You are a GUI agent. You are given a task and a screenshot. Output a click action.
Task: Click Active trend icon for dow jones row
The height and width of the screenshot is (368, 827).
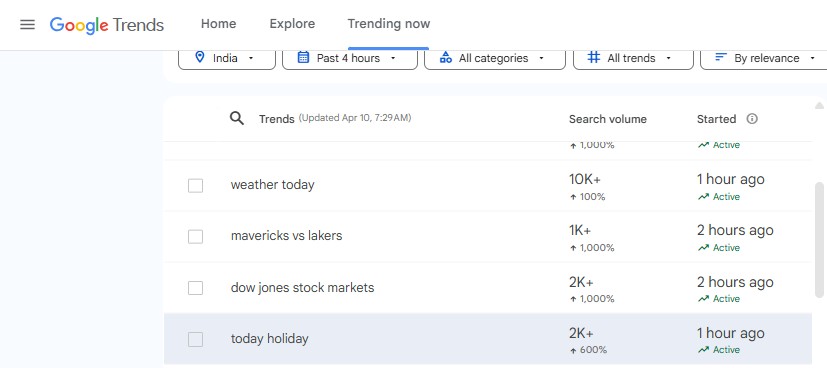703,299
